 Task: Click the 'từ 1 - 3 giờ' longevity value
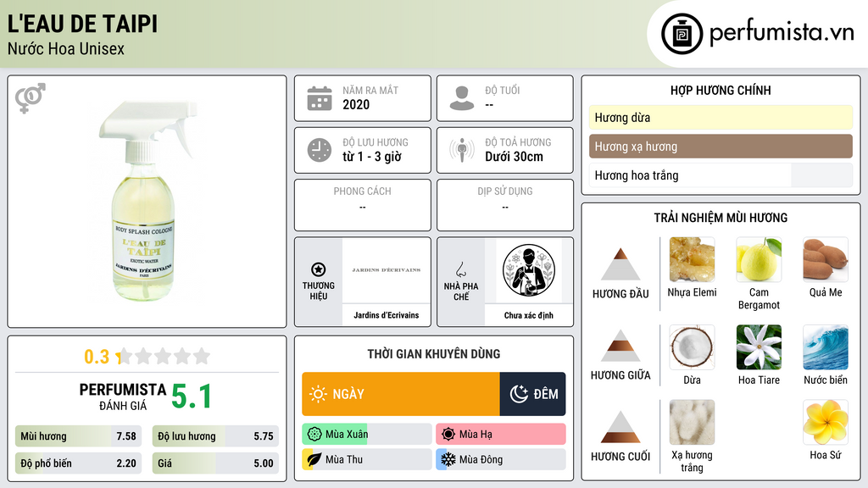coord(372,157)
